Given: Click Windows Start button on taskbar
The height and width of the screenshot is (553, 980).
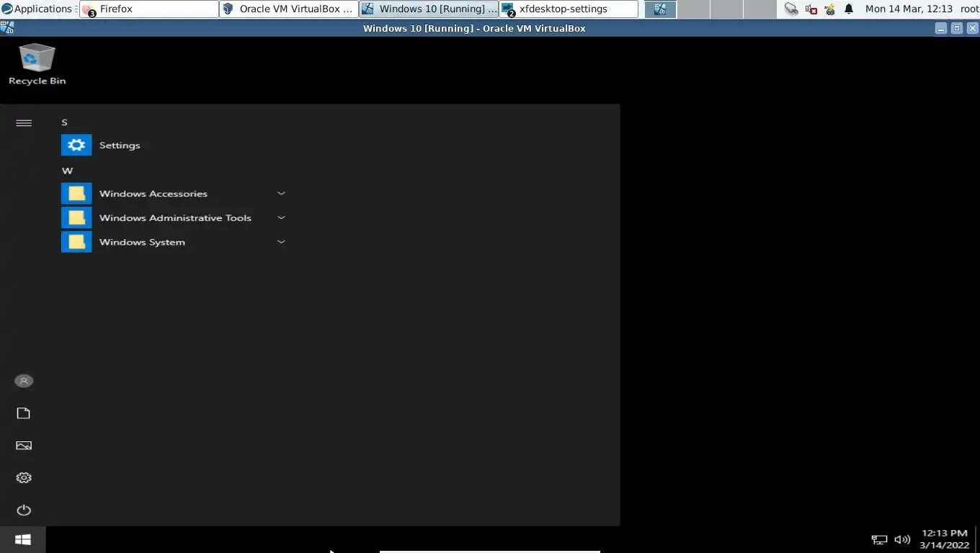Looking at the screenshot, I should pos(23,539).
